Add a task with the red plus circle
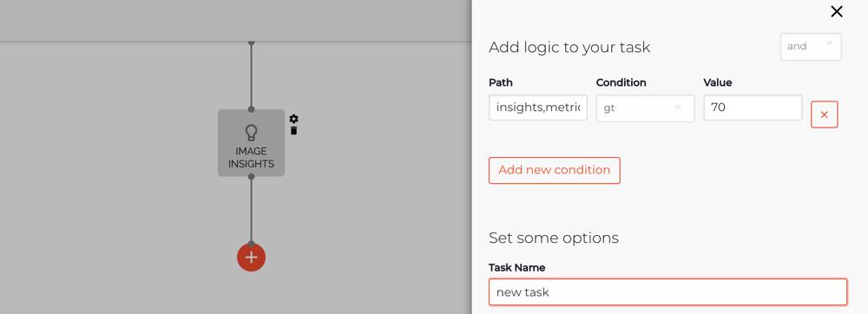 tap(252, 257)
